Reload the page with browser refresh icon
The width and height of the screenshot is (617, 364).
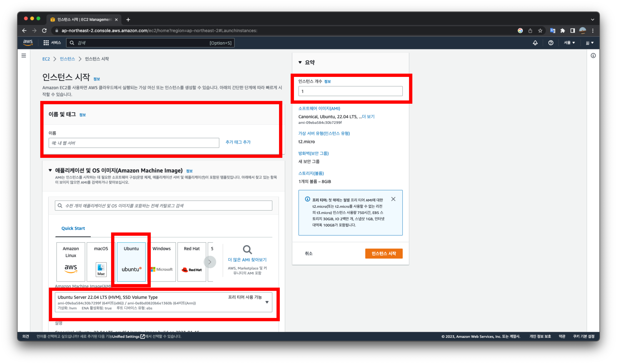pyautogui.click(x=44, y=31)
